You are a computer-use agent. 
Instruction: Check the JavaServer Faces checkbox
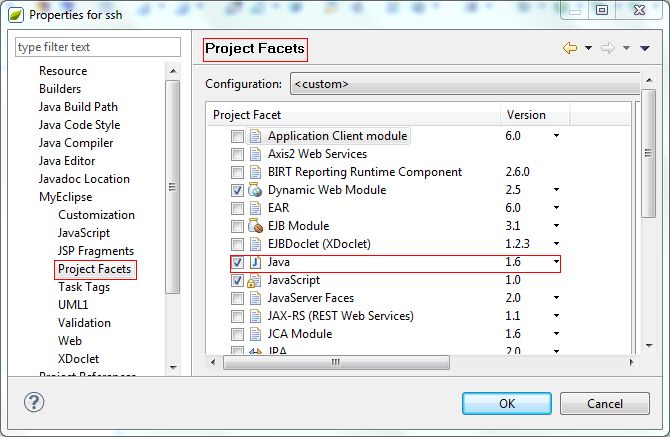click(237, 298)
